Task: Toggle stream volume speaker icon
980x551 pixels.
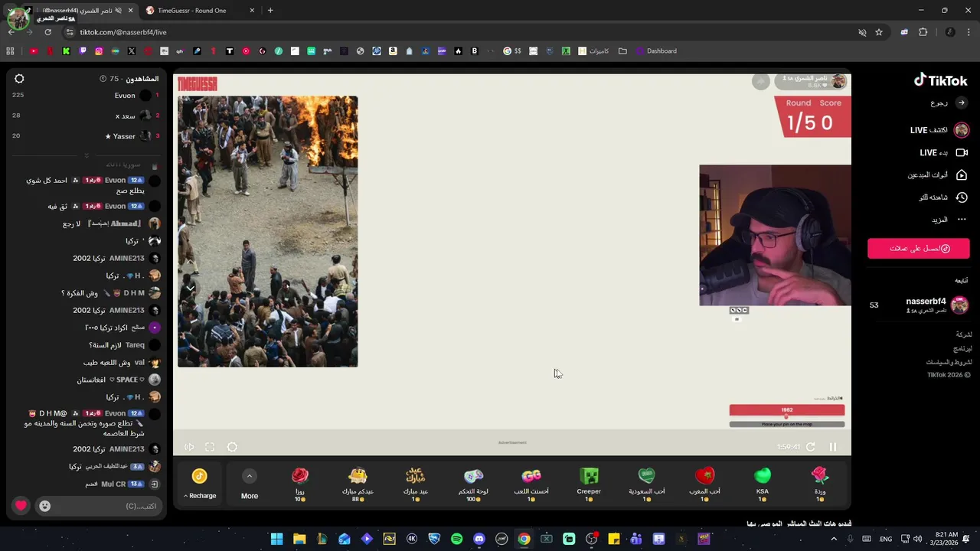Action: 189,447
